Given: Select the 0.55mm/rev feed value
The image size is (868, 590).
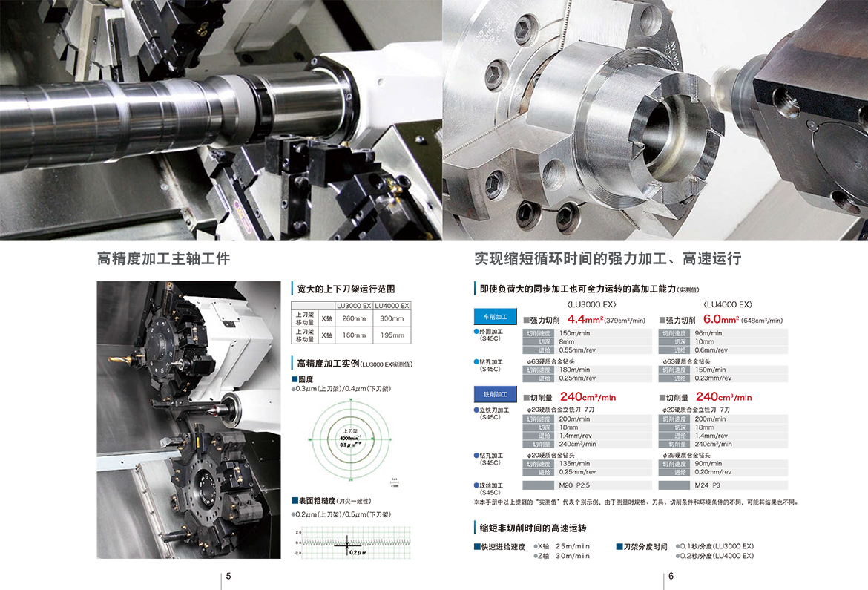Looking at the screenshot, I should (577, 349).
